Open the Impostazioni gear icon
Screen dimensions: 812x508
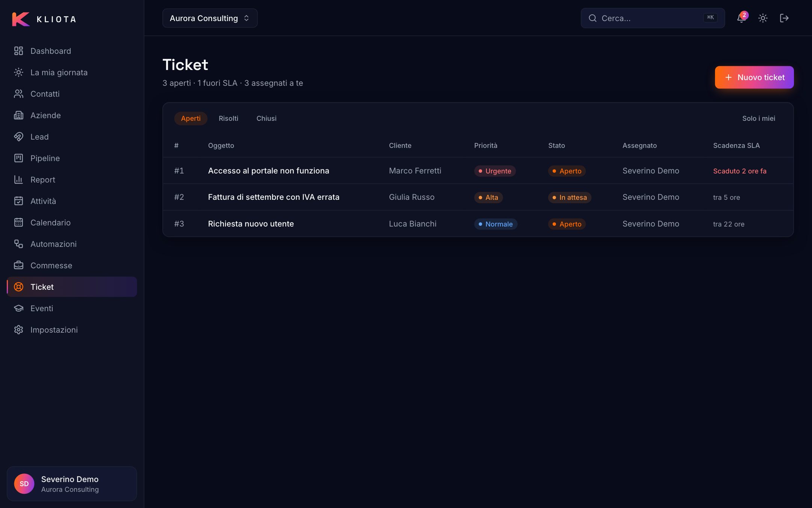[18, 330]
